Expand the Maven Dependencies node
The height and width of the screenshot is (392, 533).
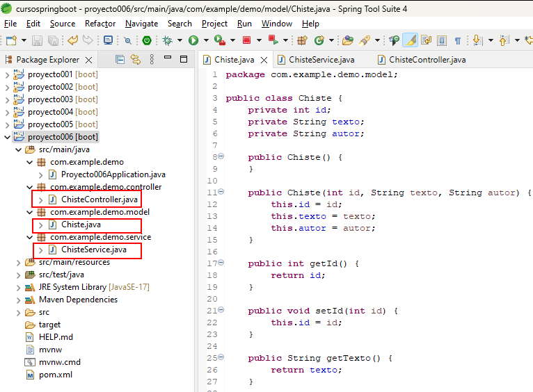click(18, 300)
